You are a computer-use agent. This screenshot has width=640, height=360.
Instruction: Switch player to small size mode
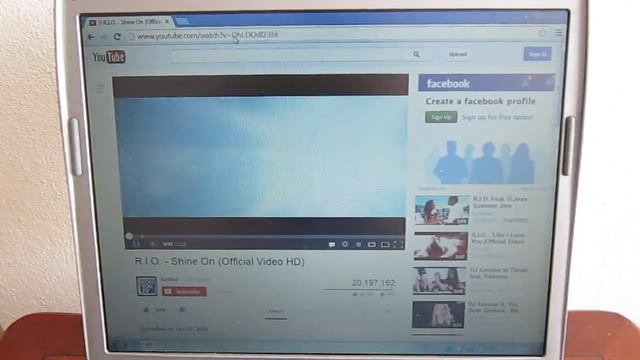point(371,244)
